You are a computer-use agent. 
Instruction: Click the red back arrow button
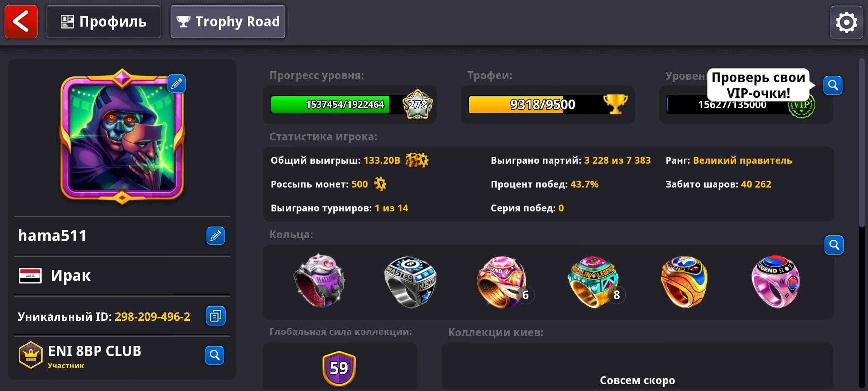coord(21,21)
